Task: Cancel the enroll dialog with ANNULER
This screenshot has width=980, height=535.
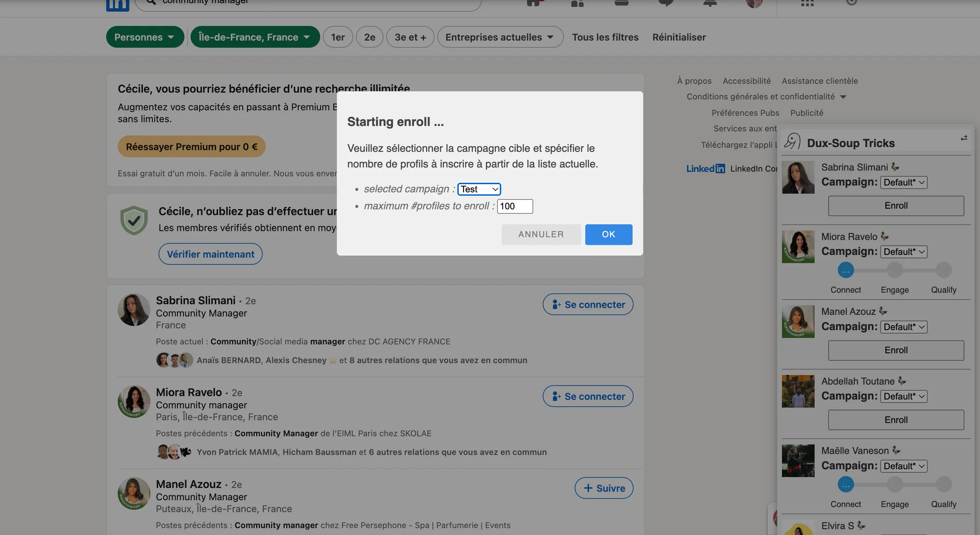Action: [x=541, y=235]
